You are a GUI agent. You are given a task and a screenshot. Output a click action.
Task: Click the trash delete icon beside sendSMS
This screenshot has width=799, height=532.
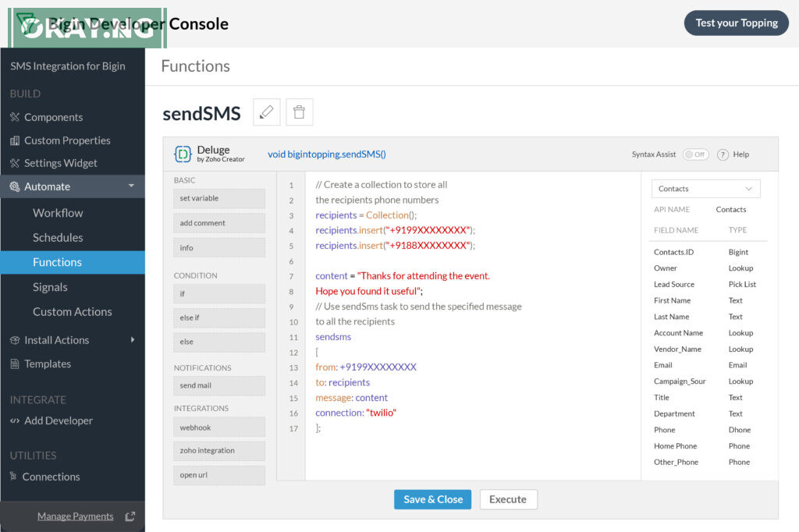click(299, 112)
